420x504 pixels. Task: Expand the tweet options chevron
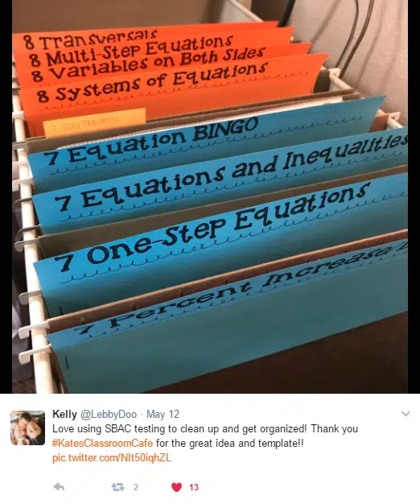(406, 414)
